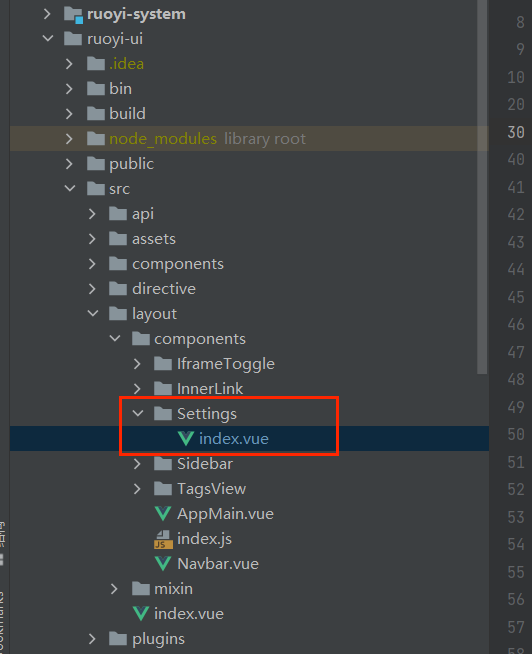The height and width of the screenshot is (654, 532).
Task: Expand the node_modules library root
Action: [x=69, y=138]
